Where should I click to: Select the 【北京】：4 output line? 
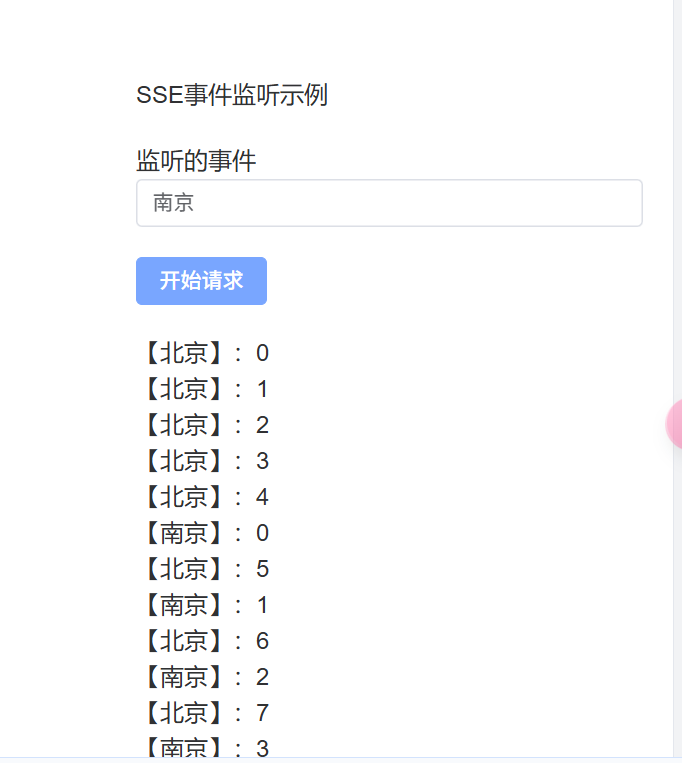(206, 497)
